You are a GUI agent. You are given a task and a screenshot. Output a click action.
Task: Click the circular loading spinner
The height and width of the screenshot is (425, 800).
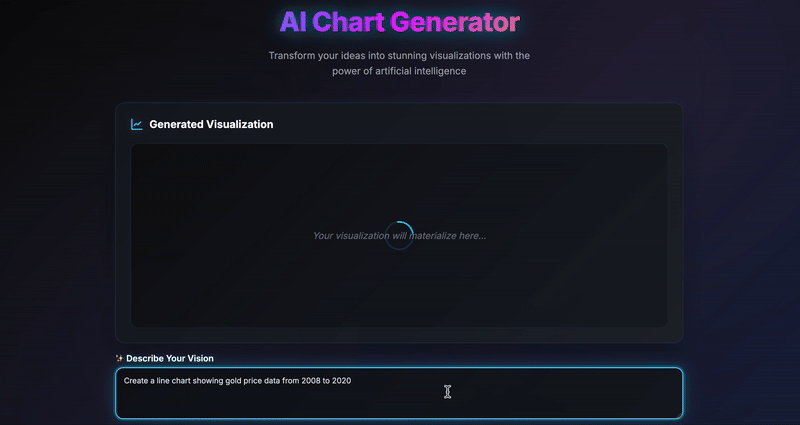coord(399,236)
